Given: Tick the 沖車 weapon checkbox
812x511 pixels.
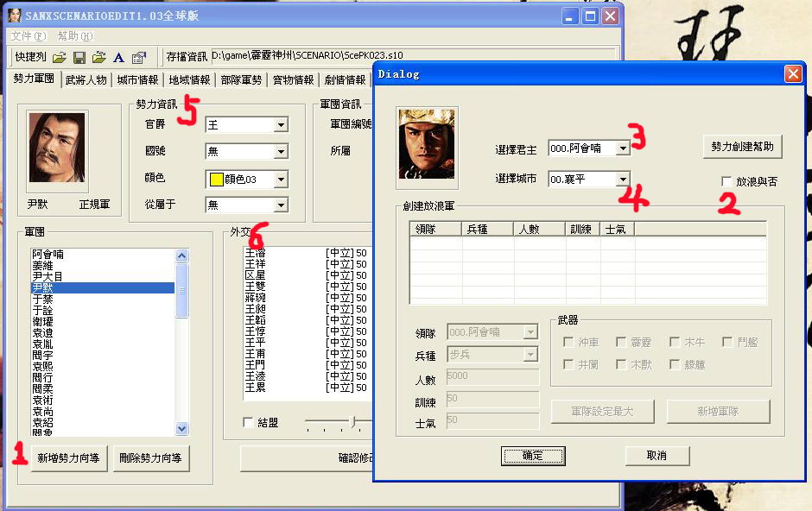Looking at the screenshot, I should click(568, 343).
